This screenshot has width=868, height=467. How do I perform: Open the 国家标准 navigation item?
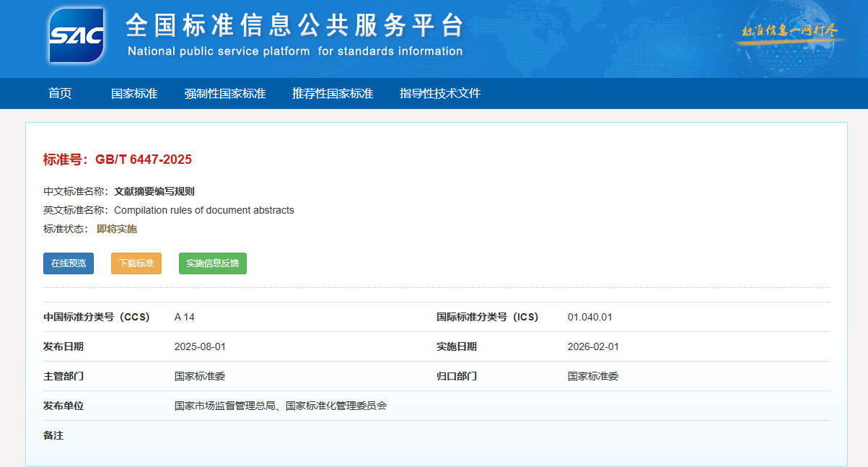pos(134,93)
